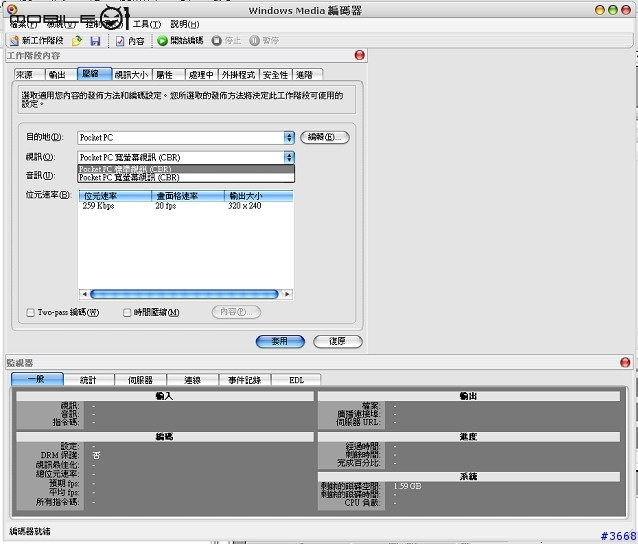
Task: Open the 工具(T) menu
Action: pos(147,24)
